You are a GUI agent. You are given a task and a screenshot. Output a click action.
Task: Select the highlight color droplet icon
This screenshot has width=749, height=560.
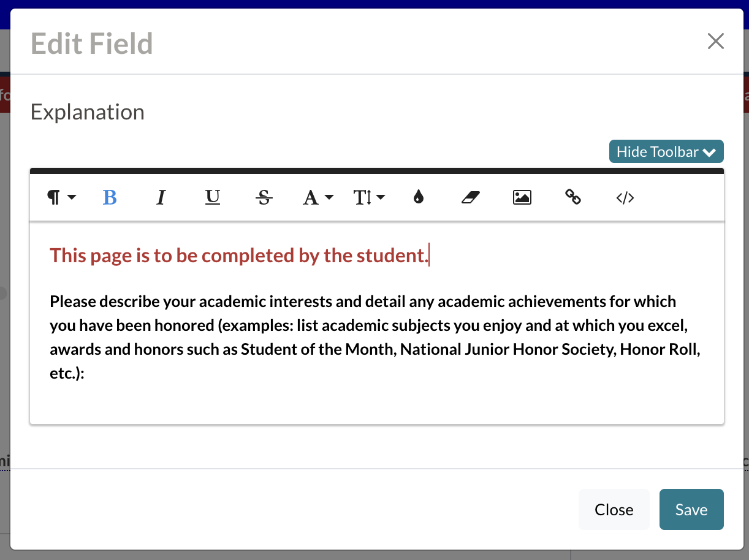(419, 197)
